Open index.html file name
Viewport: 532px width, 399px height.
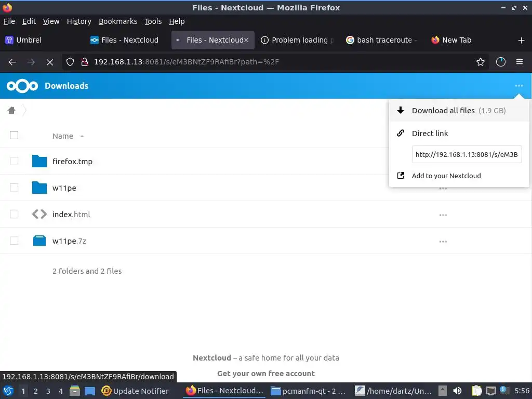point(71,215)
